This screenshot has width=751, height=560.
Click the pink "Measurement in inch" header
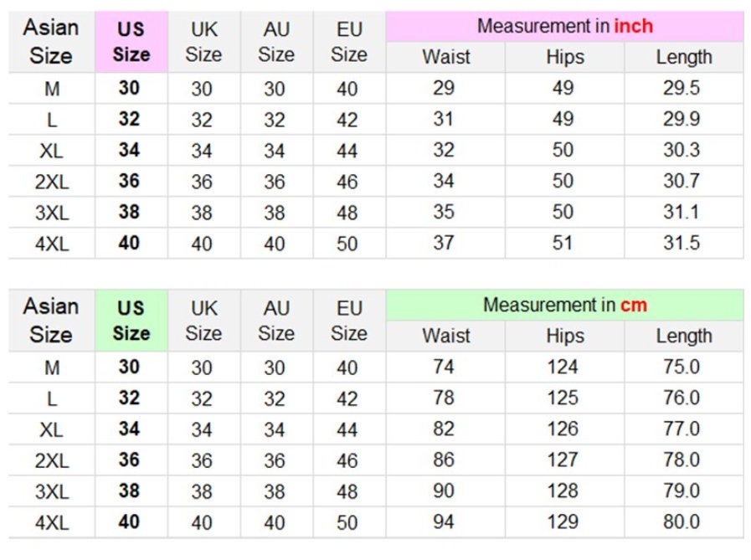[564, 26]
